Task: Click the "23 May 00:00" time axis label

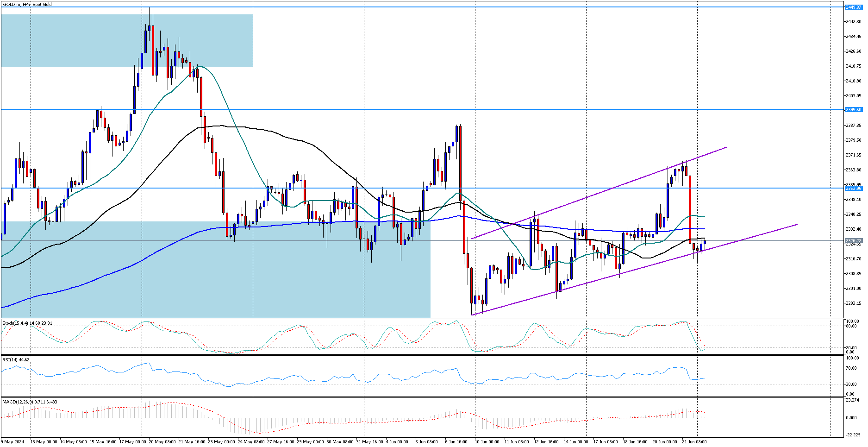Action: click(x=222, y=442)
